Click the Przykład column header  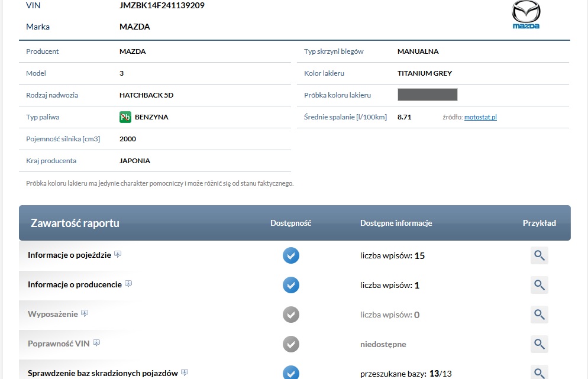click(x=539, y=223)
